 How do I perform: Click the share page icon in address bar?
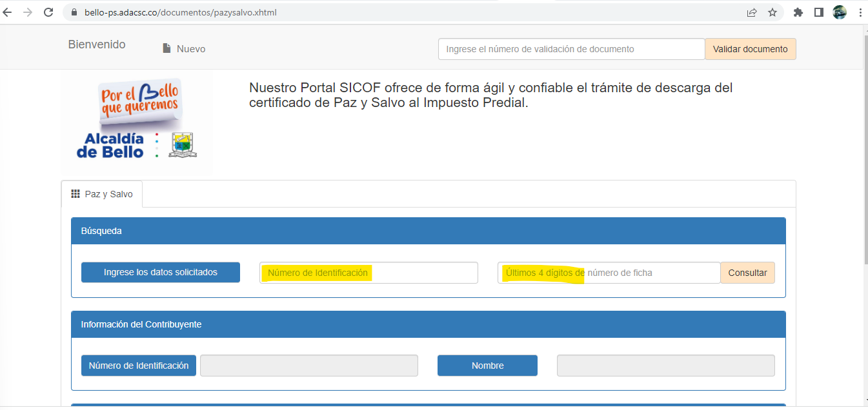(752, 12)
